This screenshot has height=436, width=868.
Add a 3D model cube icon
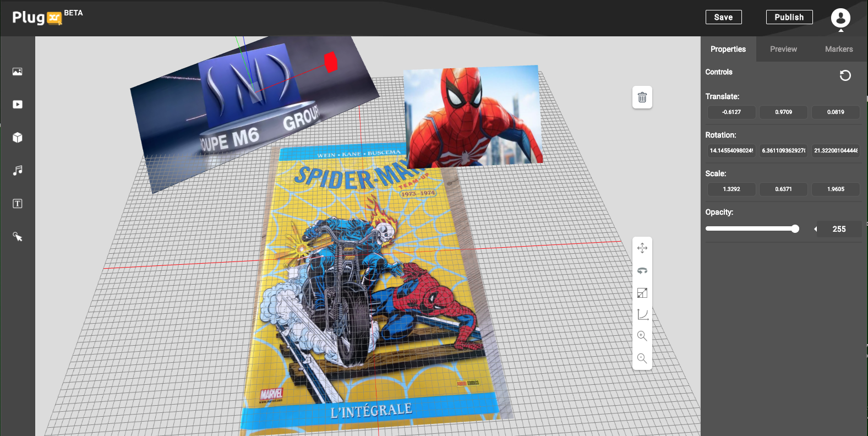tap(18, 138)
